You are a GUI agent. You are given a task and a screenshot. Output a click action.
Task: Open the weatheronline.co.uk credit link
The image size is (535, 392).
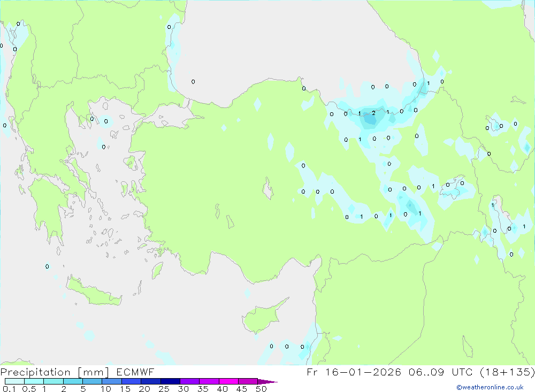click(x=490, y=387)
